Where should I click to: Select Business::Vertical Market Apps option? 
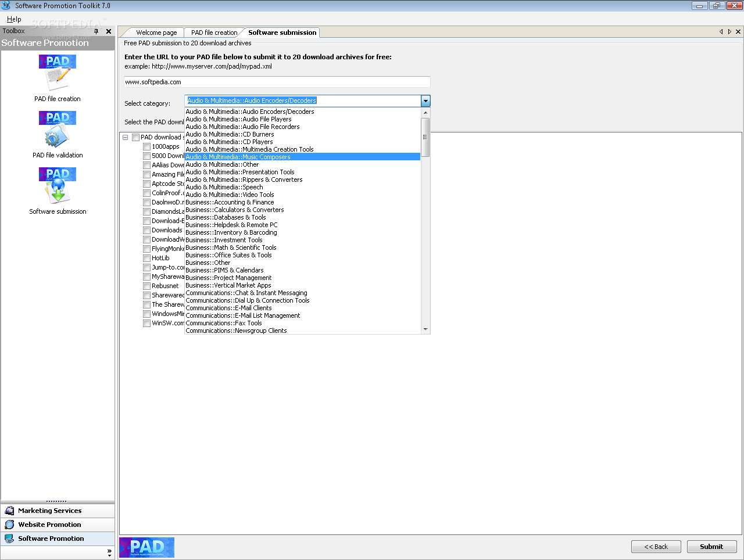(302, 285)
